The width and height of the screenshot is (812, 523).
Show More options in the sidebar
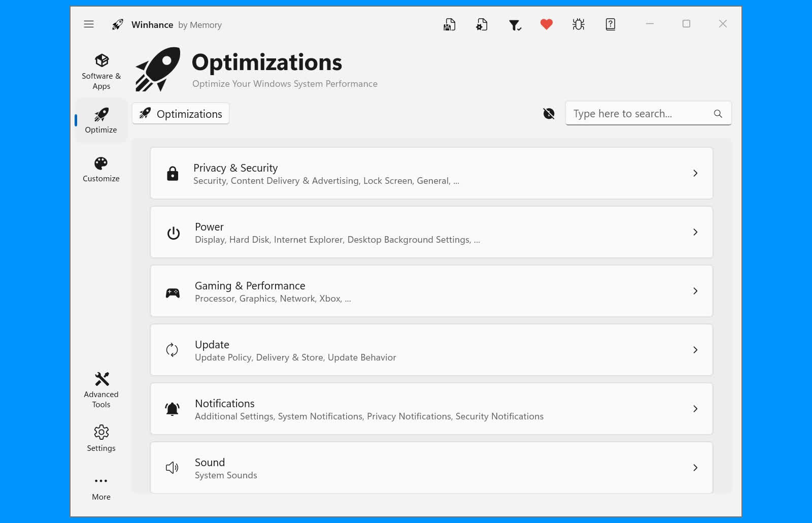101,488
